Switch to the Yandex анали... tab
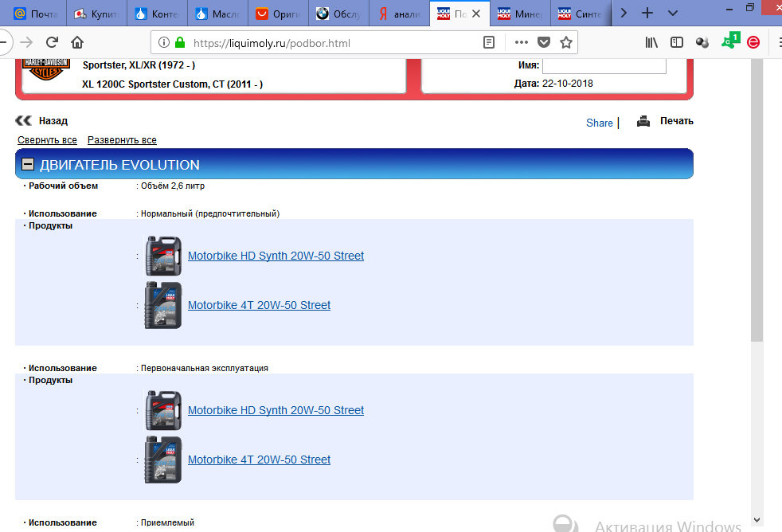 [x=399, y=14]
